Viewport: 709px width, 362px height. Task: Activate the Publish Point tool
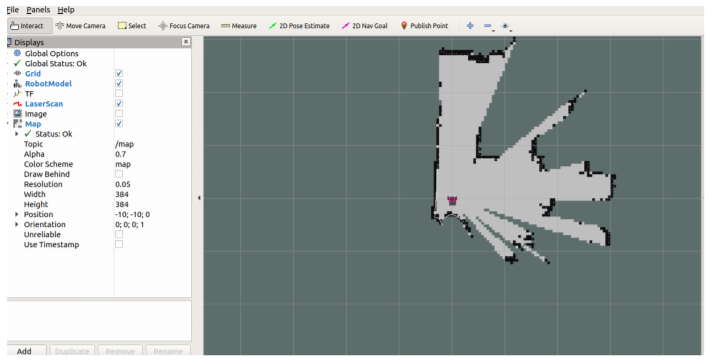424,26
